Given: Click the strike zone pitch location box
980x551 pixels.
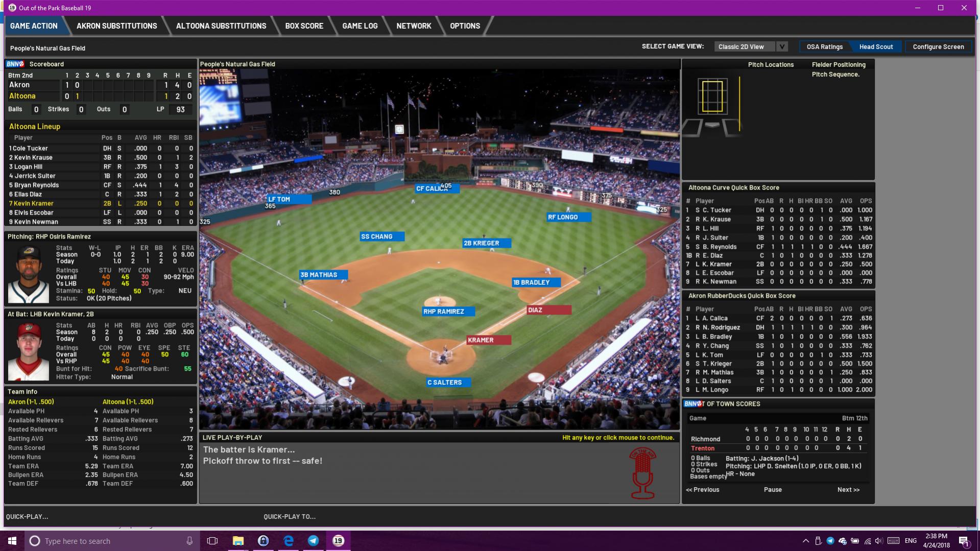Looking at the screenshot, I should click(712, 96).
